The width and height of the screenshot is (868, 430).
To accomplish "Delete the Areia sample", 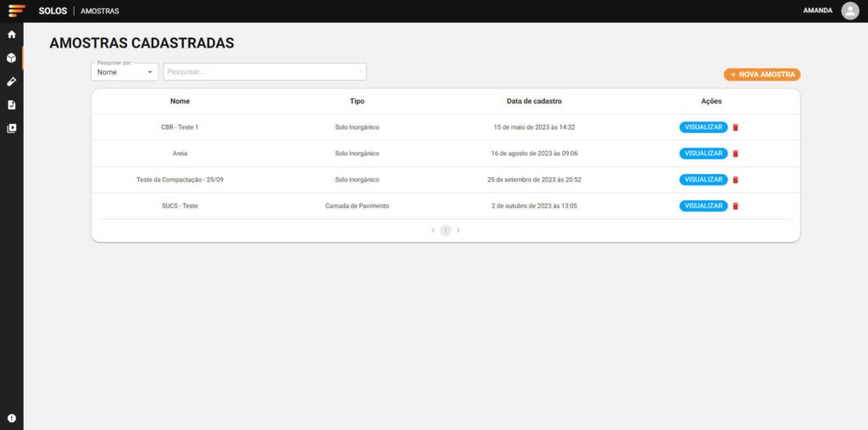I will point(736,154).
